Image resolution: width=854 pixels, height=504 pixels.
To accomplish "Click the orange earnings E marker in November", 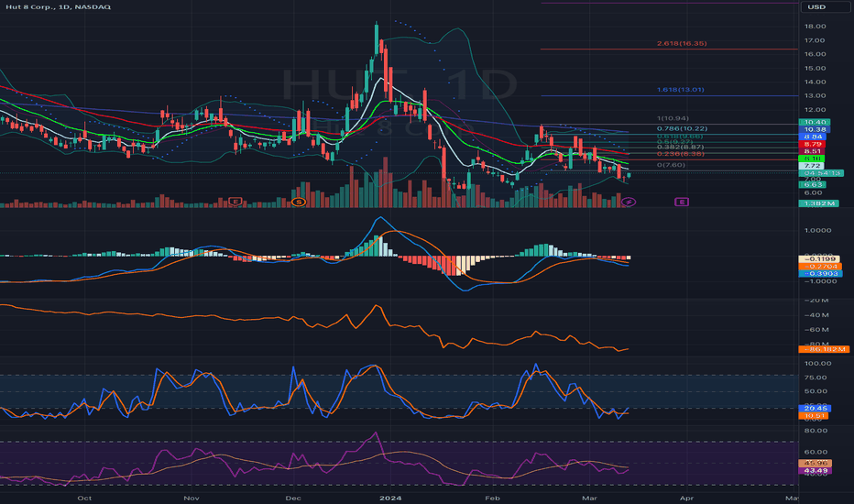I will click(235, 202).
